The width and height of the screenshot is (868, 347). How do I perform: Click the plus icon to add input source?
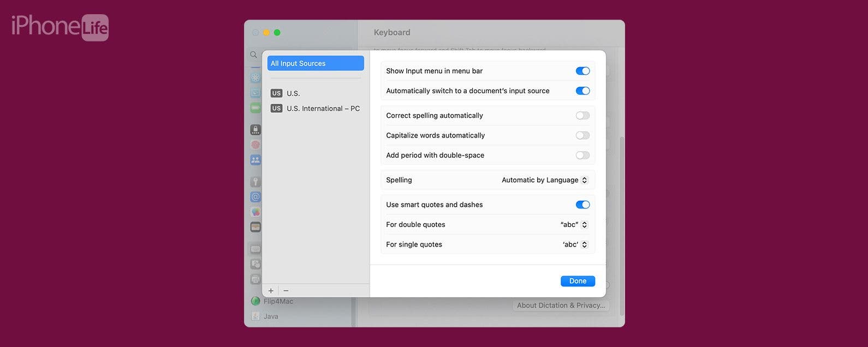pos(271,291)
